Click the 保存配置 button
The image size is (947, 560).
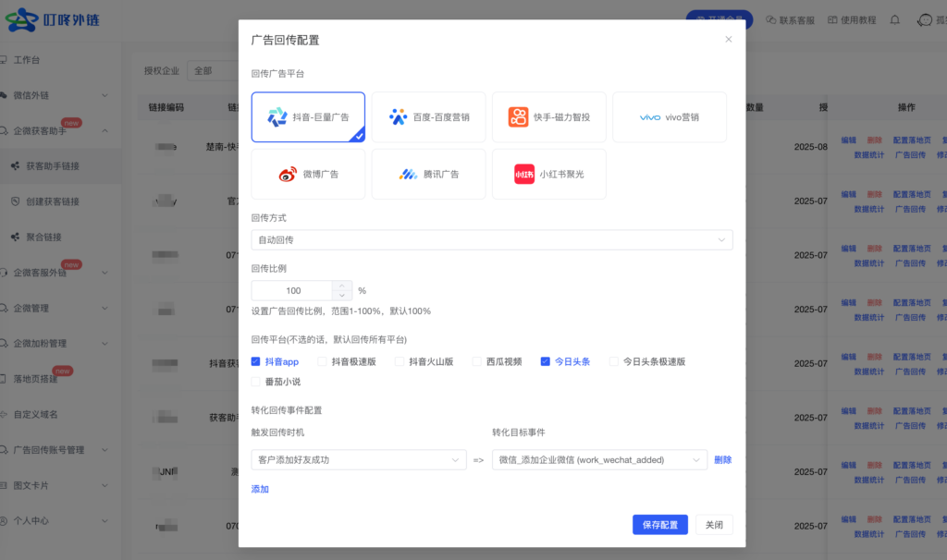click(660, 525)
